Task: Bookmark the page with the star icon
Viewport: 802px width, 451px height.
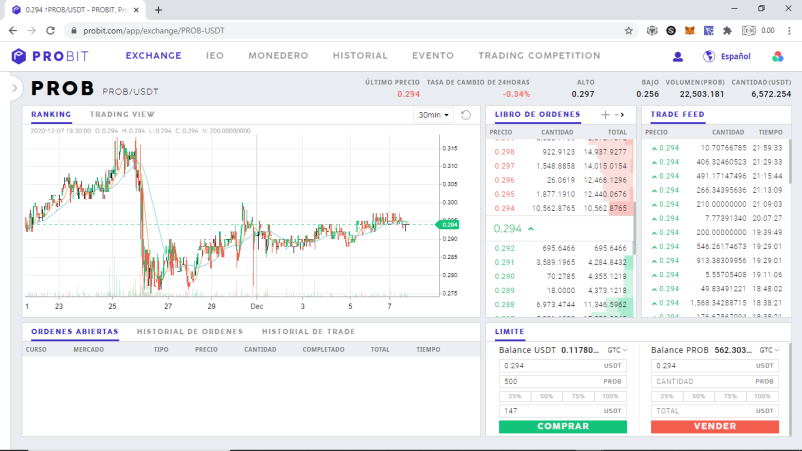Action: tap(629, 31)
